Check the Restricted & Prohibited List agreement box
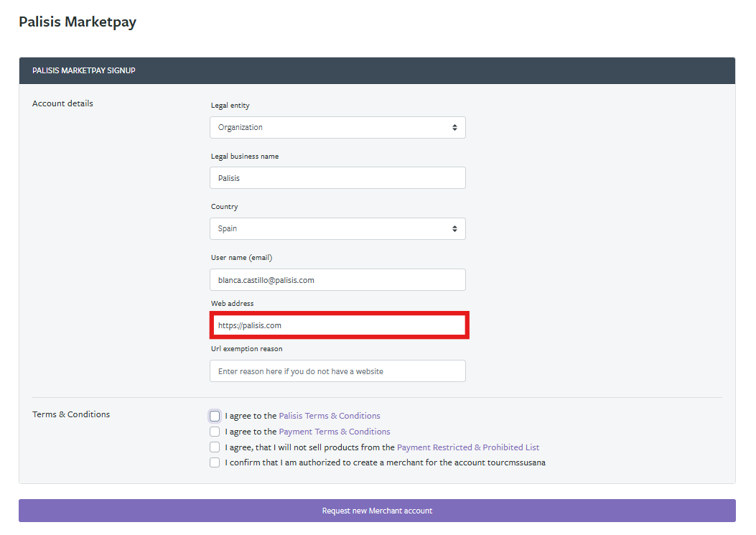Viewport: 756px width, 535px height. click(x=215, y=447)
